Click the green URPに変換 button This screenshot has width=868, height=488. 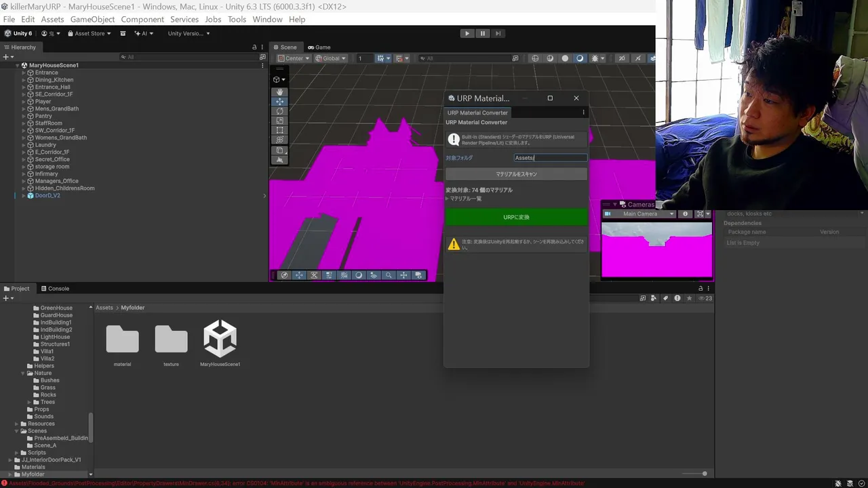[x=516, y=217]
